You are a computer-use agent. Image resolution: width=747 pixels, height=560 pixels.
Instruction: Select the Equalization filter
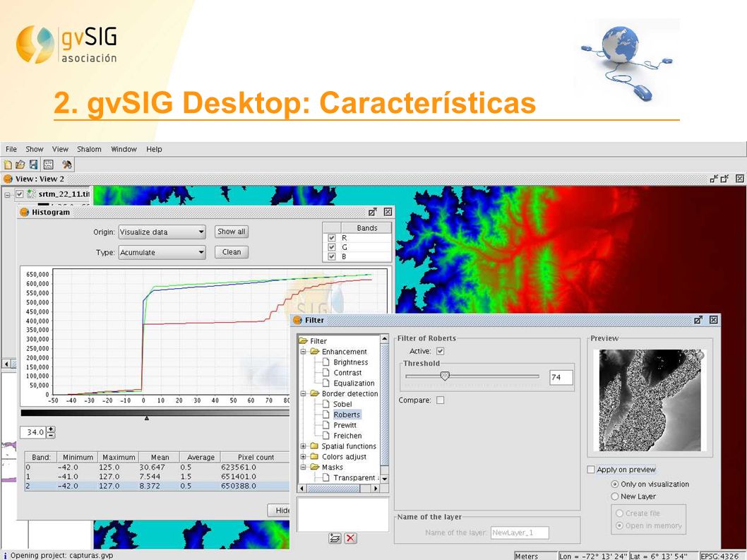tap(354, 383)
